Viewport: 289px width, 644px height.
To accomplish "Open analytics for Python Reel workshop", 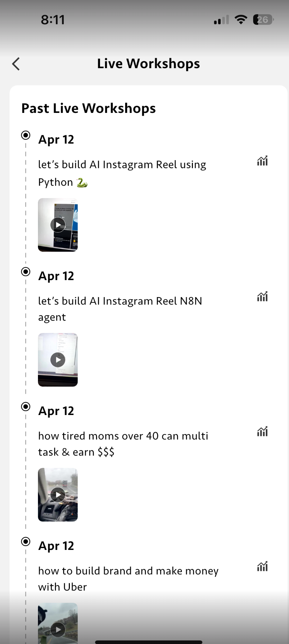I will tap(262, 161).
